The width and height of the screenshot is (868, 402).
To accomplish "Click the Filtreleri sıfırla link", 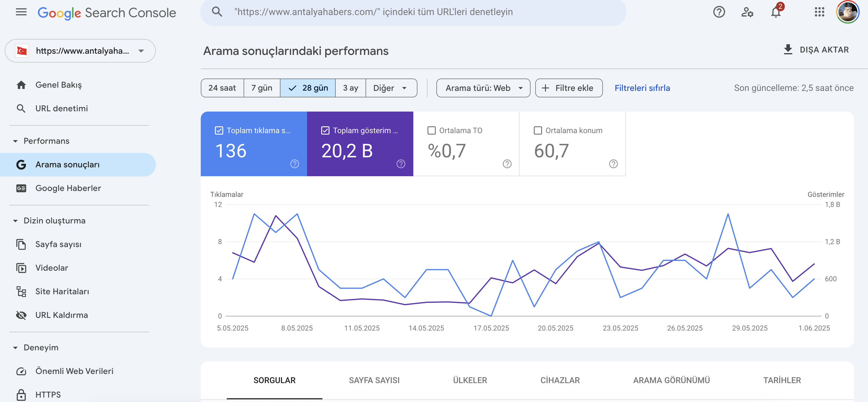I will coord(642,88).
